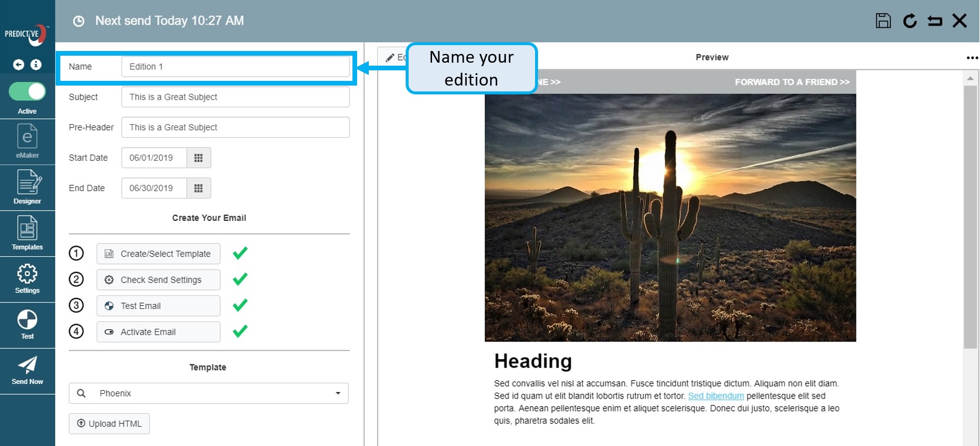Click the Sed bibendum link in preview
This screenshot has height=446, width=980.
point(715,396)
